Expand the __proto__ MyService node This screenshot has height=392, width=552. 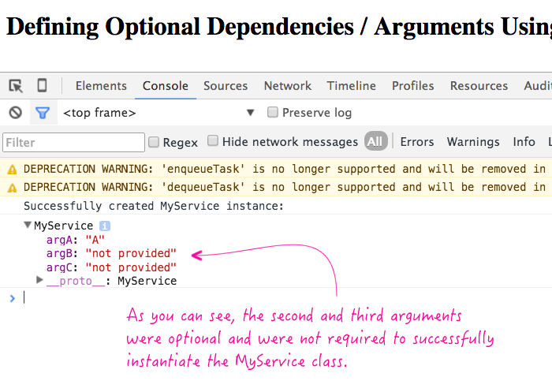pos(39,280)
